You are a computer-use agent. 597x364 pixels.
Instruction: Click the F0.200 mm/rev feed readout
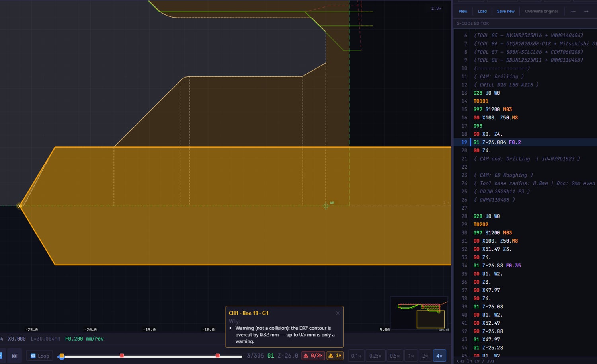(x=84, y=339)
